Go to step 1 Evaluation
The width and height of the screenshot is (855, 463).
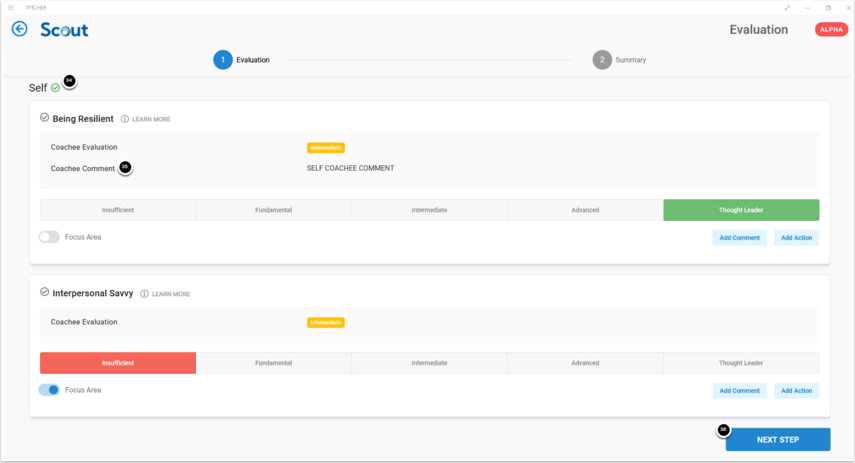(223, 60)
